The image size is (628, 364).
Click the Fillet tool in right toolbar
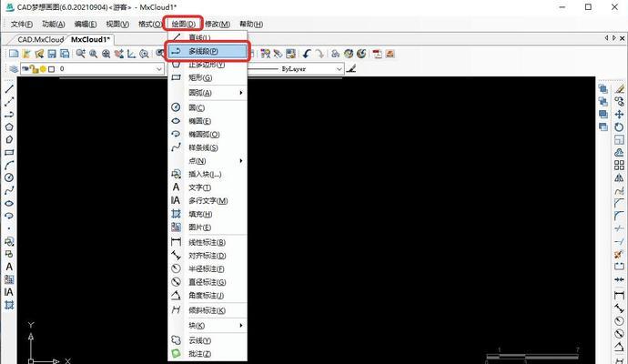click(x=619, y=216)
